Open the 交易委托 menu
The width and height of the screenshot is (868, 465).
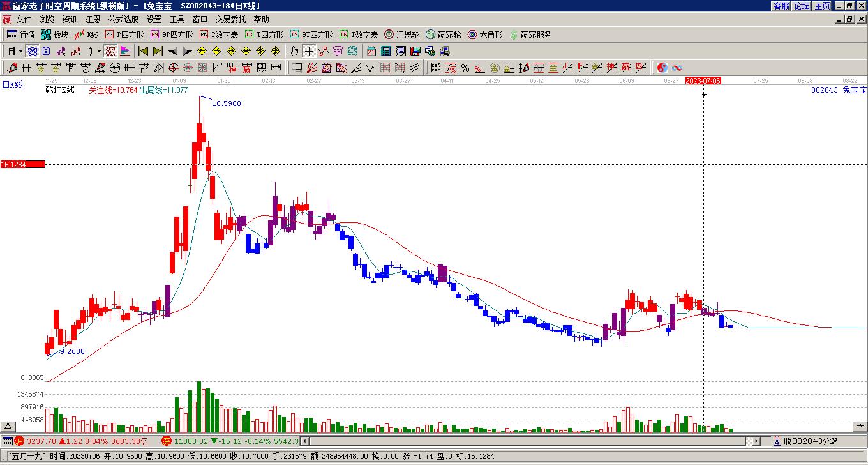230,19
